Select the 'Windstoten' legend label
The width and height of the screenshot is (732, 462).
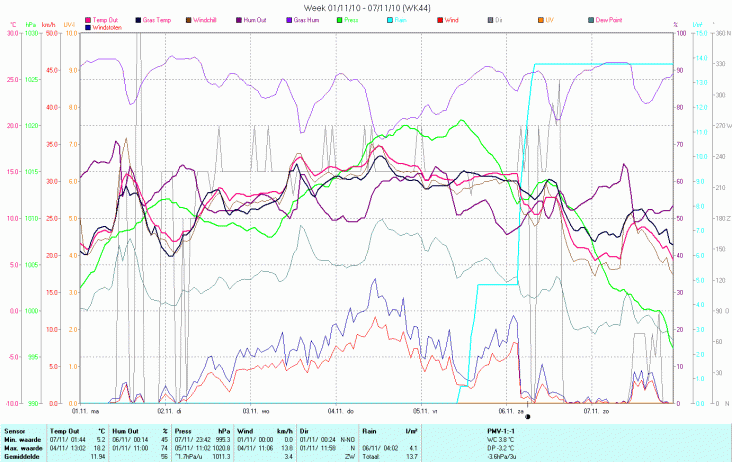coord(107,28)
